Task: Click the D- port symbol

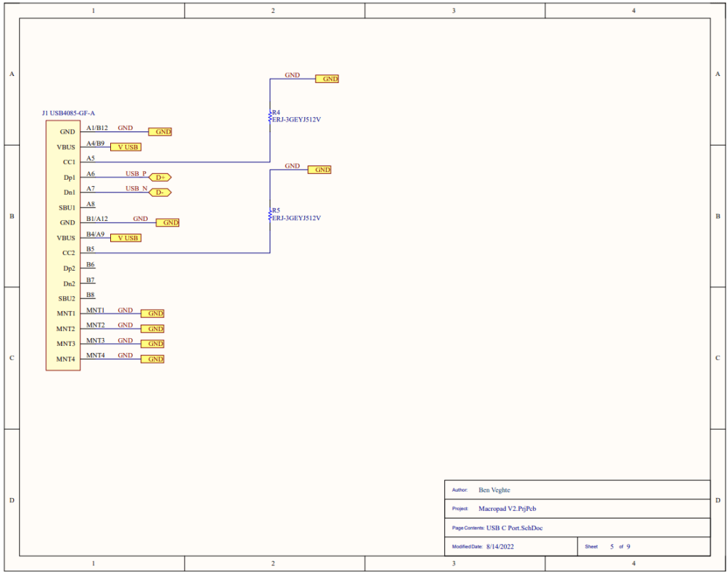Action: point(160,193)
